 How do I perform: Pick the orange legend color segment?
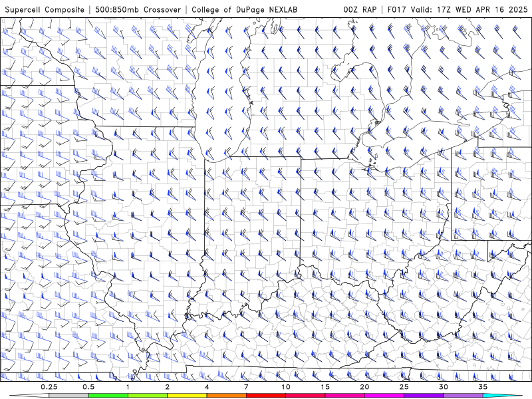(227, 396)
